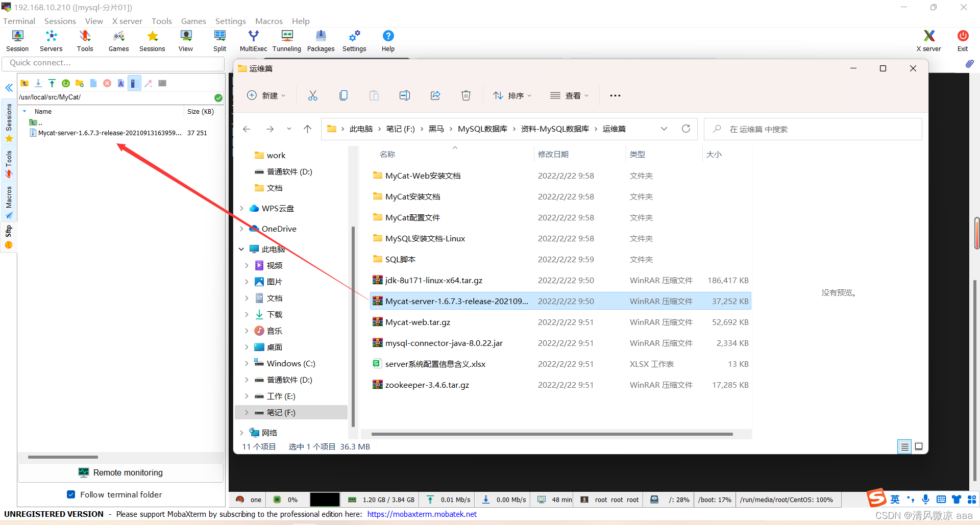
Task: Delete selected SFTP files red icon
Action: point(107,83)
